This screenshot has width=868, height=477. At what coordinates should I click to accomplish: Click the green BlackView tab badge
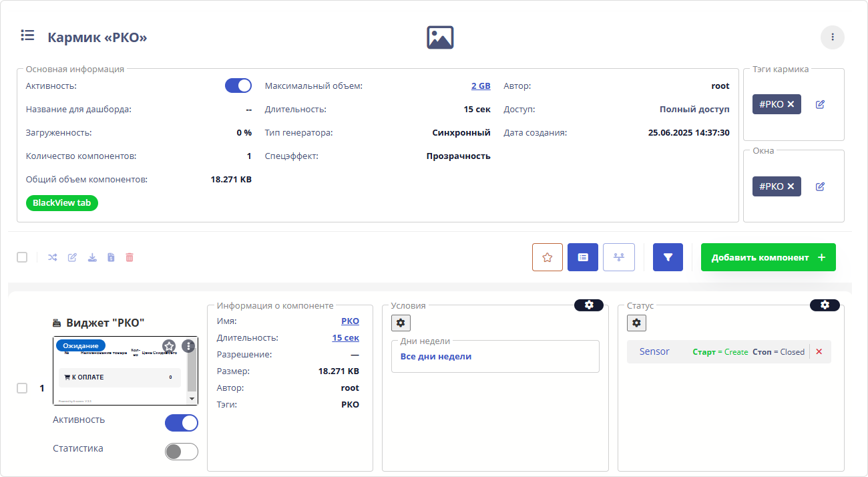pyautogui.click(x=62, y=203)
